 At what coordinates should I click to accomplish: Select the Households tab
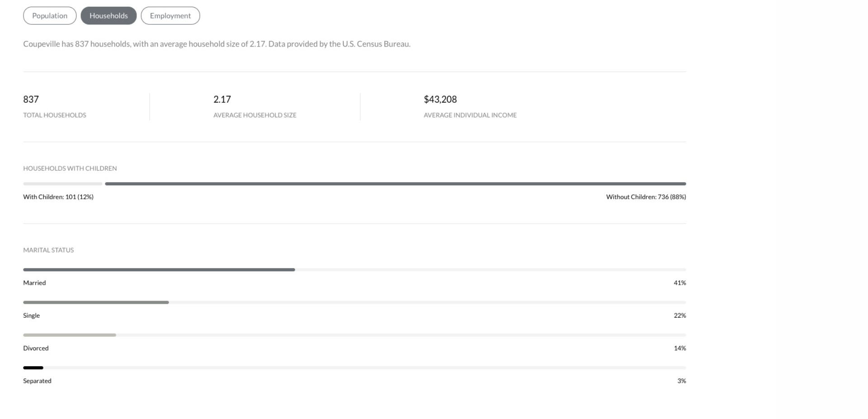108,16
